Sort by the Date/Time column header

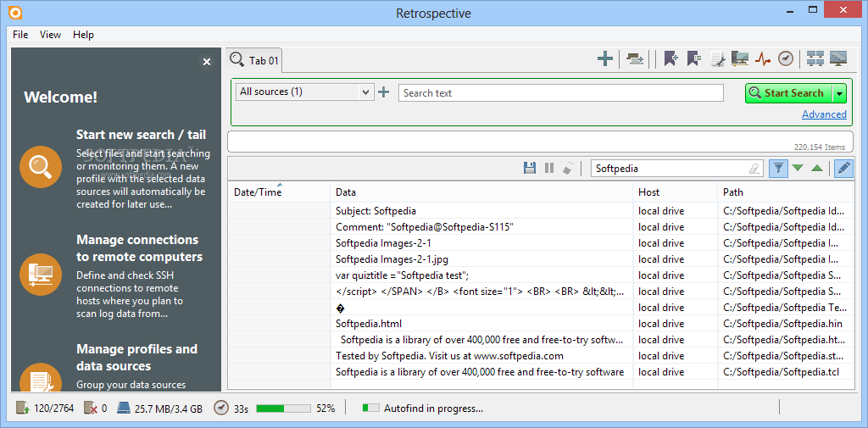click(279, 192)
